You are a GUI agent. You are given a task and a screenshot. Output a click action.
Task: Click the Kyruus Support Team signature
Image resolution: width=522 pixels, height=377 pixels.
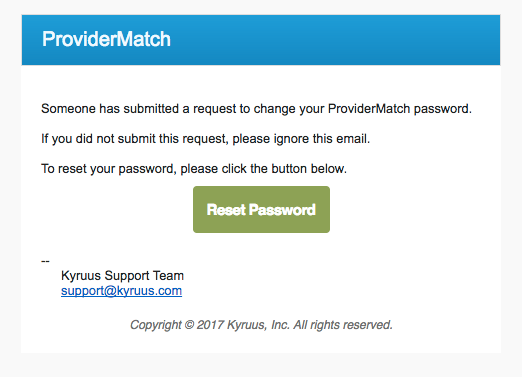pos(122,276)
